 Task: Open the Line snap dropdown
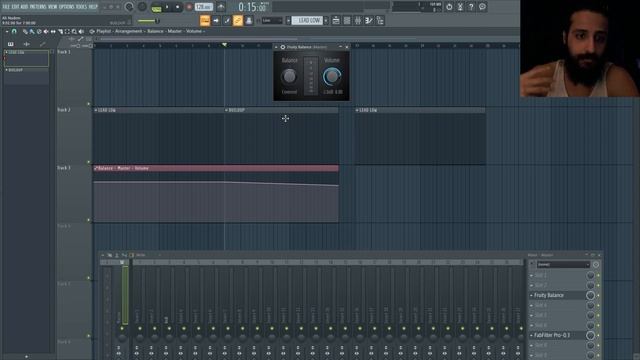pos(272,20)
